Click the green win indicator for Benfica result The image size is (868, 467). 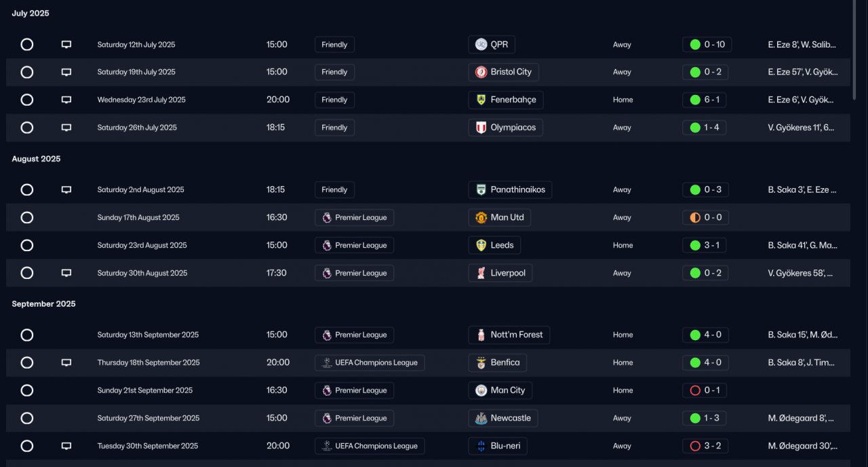point(695,362)
